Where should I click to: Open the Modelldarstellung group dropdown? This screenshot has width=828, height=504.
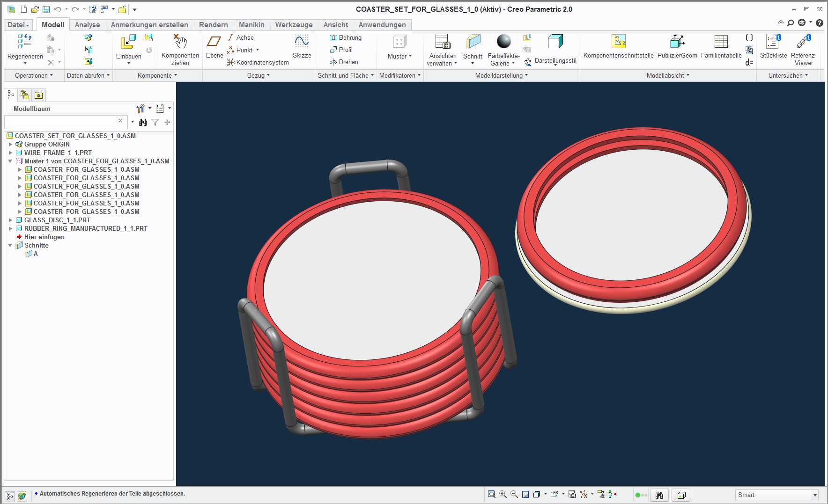pos(502,75)
